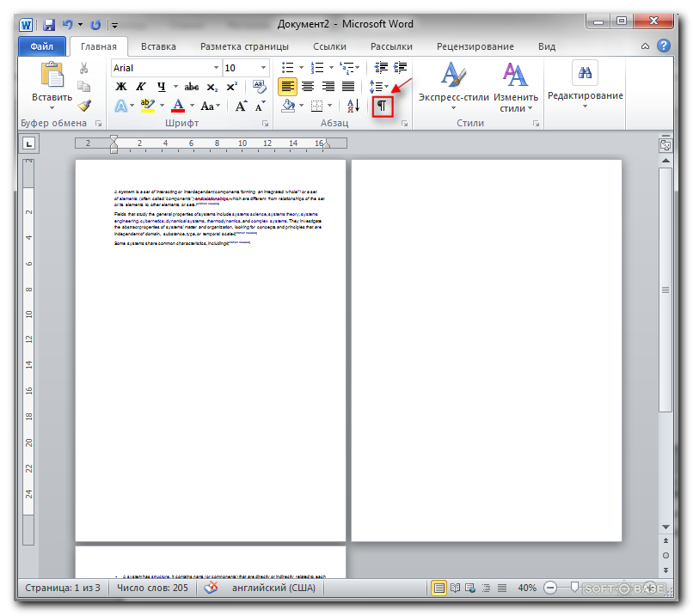693x616 pixels.
Task: Copy the selection to the clipboard
Action: pos(83,86)
